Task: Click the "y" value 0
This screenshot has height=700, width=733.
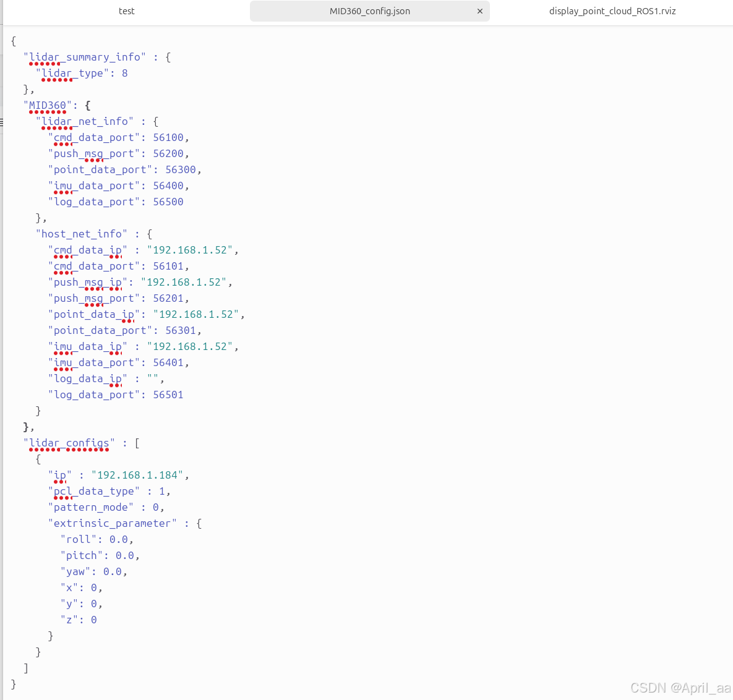Action: click(x=94, y=604)
